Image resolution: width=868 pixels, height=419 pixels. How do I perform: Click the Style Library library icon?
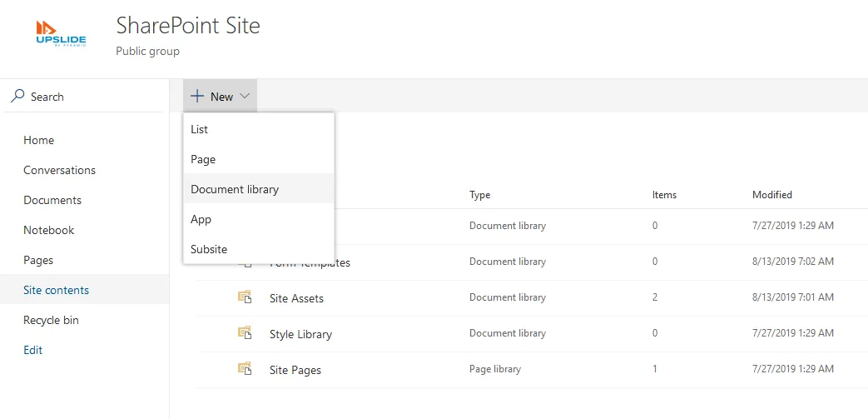(245, 334)
